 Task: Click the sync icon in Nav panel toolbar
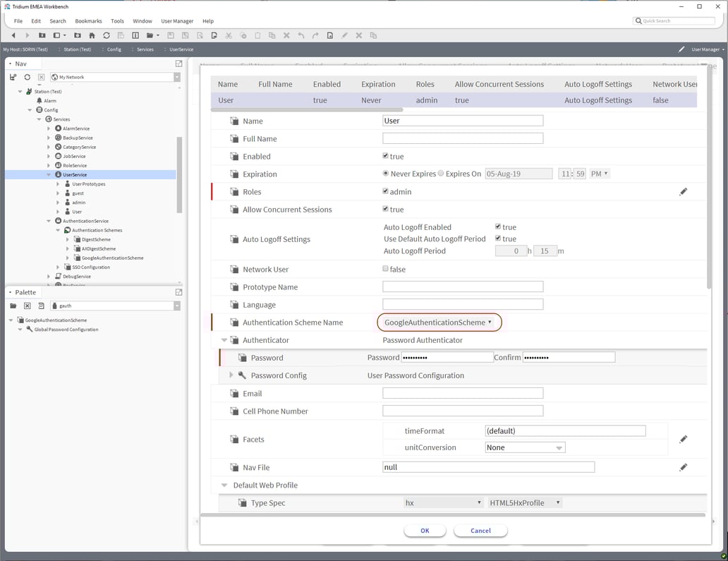coord(27,77)
